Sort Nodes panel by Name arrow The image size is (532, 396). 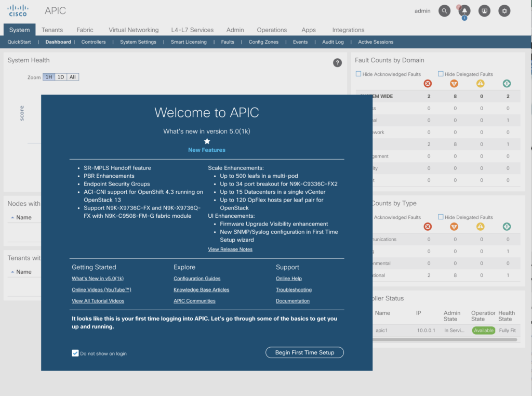click(x=12, y=218)
